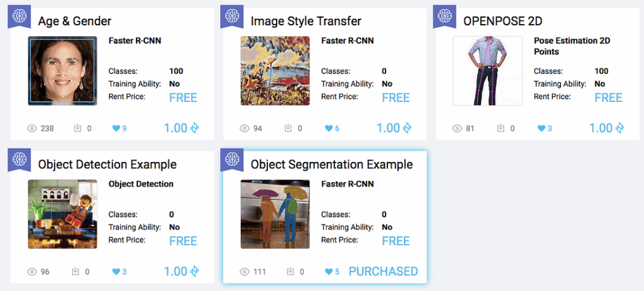
Task: Click the heart icon on Object Detection Example
Action: click(116, 271)
